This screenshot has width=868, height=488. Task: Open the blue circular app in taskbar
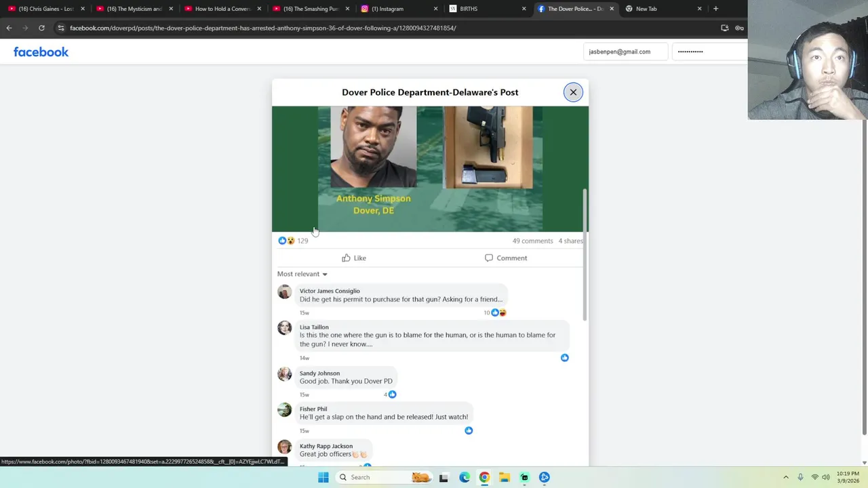pos(545,477)
